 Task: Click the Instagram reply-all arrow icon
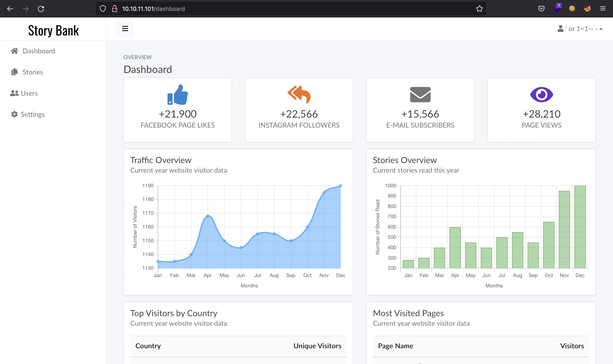(x=299, y=94)
